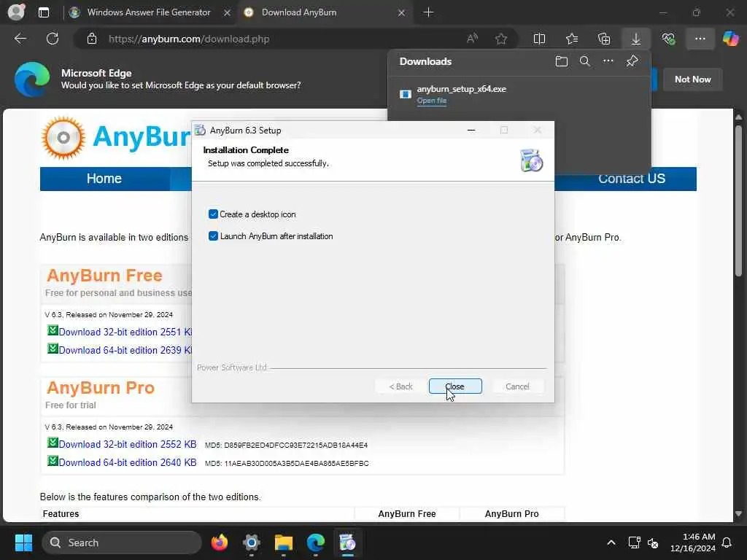Viewport: 747px width, 560px height.
Task: Search downloads with the magnifier icon
Action: point(584,61)
